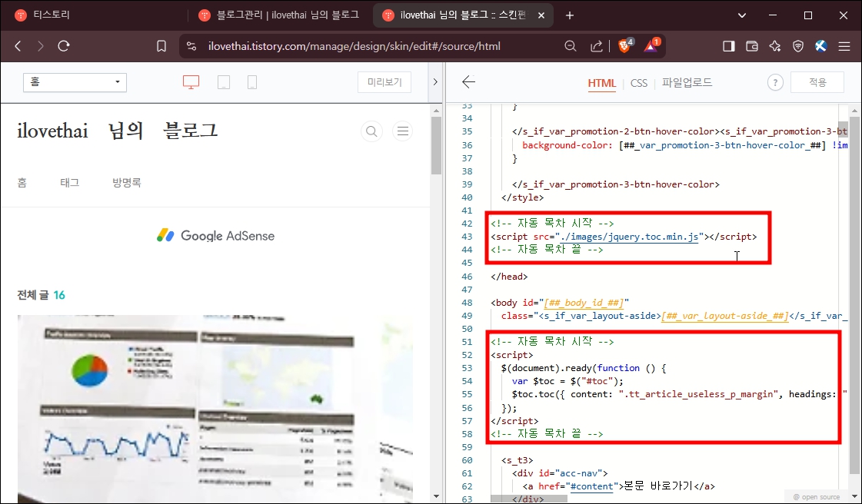Image resolution: width=862 pixels, height=504 pixels.
Task: Click preview pane vertical scrollbar thumb
Action: 436,145
